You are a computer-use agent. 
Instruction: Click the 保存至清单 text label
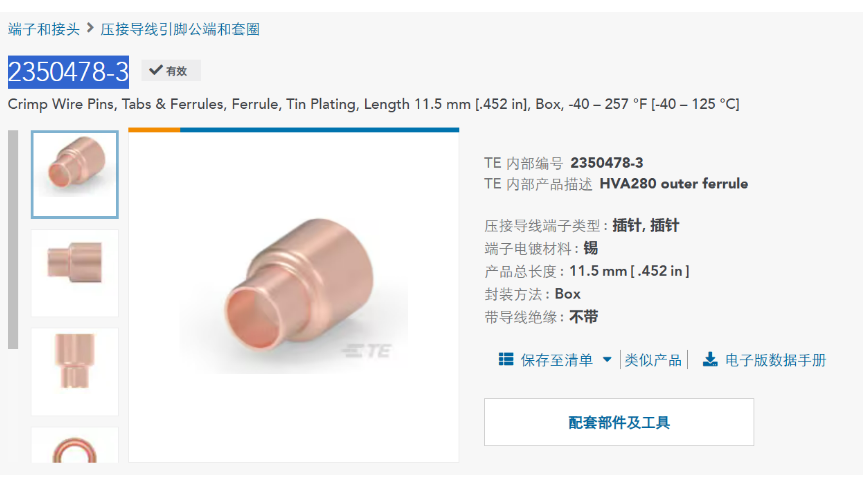(556, 360)
